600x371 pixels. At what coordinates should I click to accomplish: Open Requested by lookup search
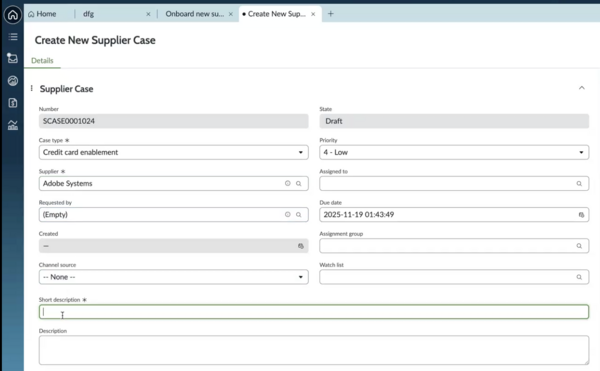coord(298,215)
